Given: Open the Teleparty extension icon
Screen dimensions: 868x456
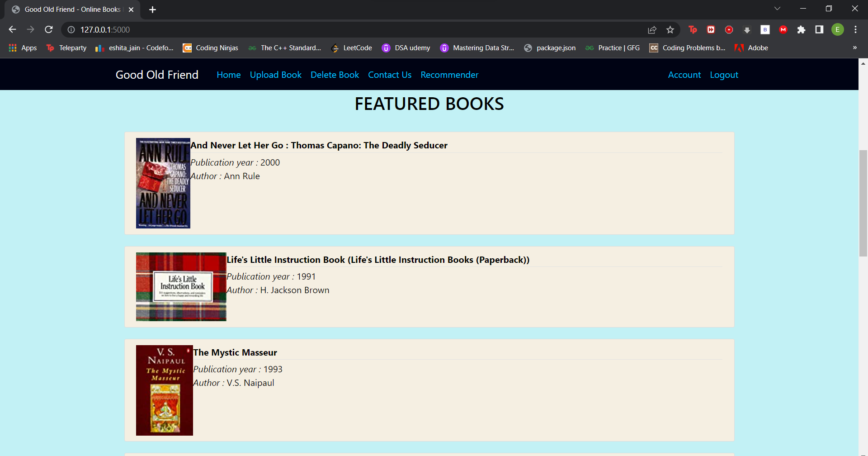Looking at the screenshot, I should [693, 29].
